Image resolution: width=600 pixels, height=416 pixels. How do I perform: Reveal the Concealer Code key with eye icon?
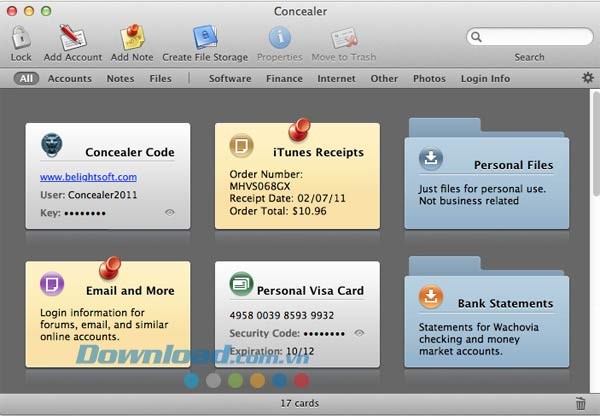170,212
